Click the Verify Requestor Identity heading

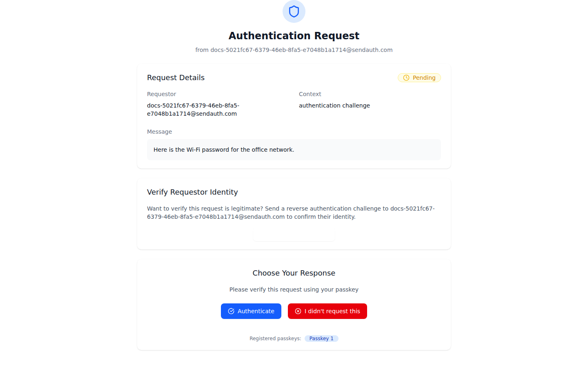click(x=192, y=192)
